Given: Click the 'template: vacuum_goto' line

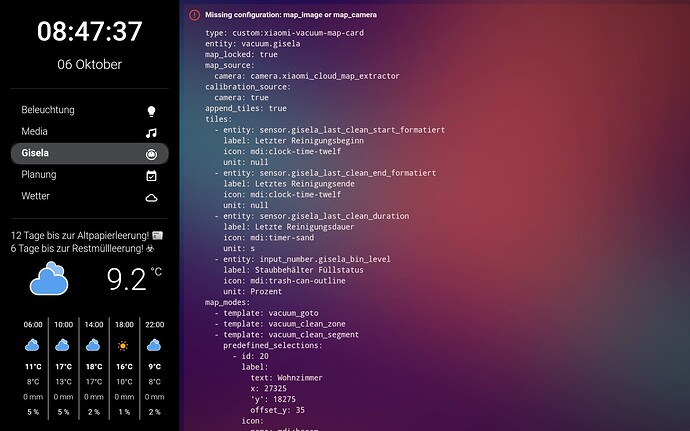Looking at the screenshot, I should (266, 313).
